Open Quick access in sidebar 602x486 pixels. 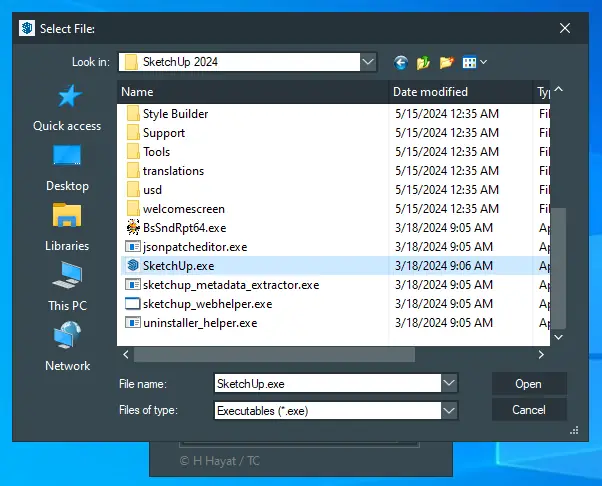click(67, 108)
